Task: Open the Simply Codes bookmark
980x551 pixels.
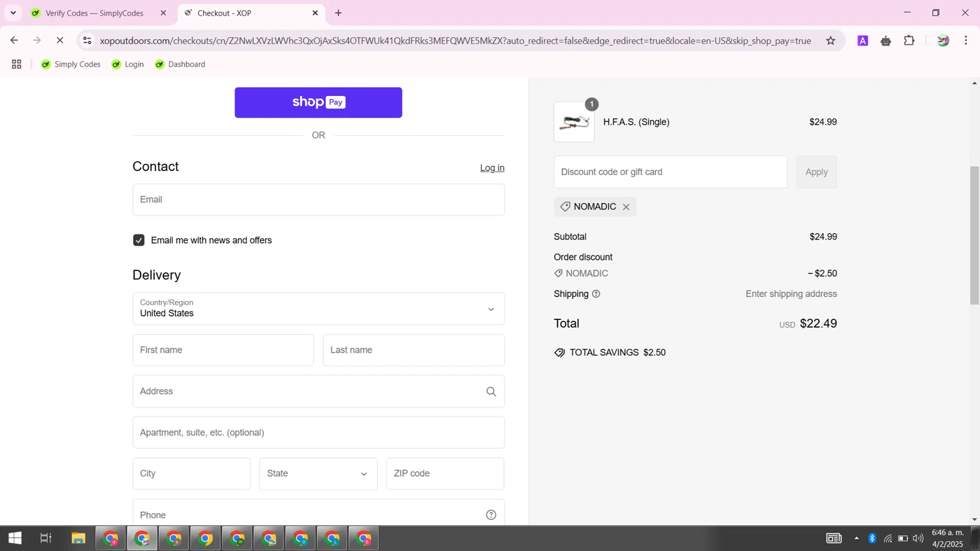Action: [71, 64]
